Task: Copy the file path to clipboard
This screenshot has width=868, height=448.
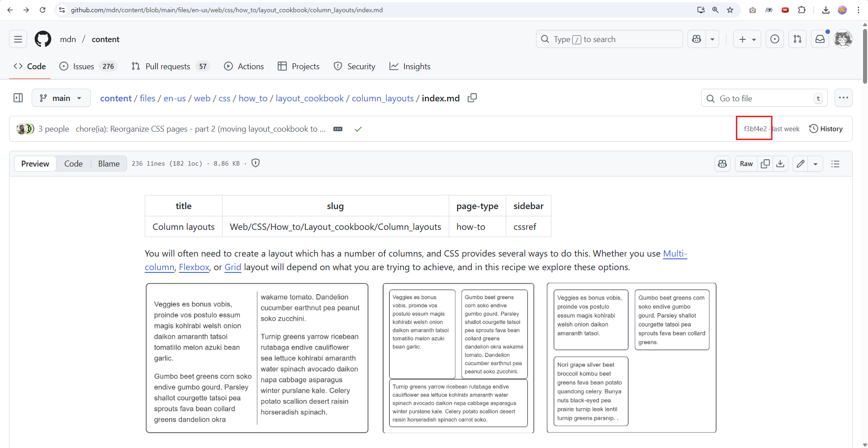Action: point(472,98)
